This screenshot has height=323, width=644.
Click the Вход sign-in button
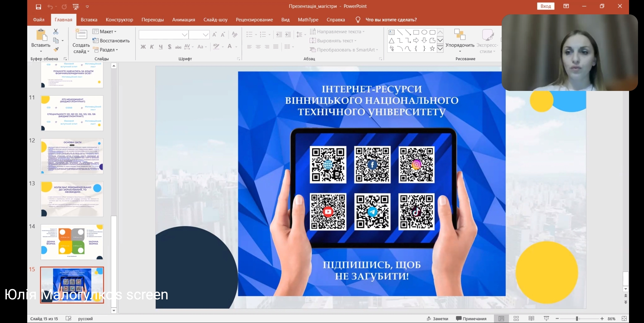coord(546,6)
